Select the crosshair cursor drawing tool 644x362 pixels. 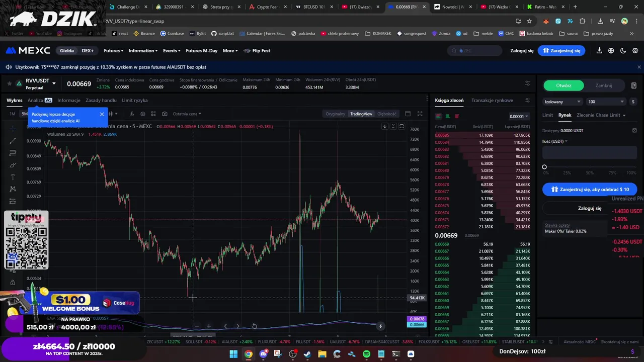click(13, 129)
